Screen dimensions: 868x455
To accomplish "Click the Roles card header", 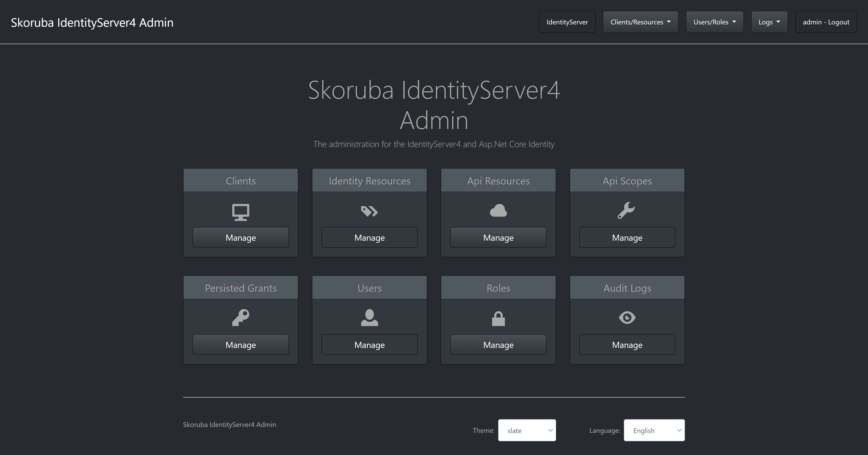I will tap(498, 288).
